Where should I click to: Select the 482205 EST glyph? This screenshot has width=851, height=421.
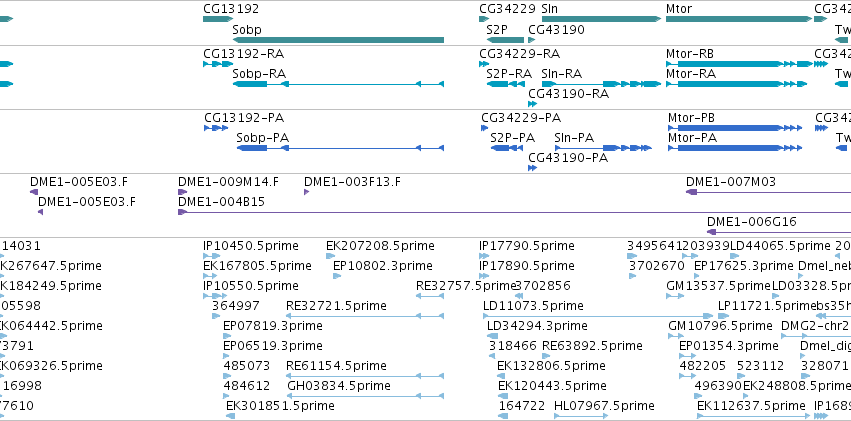[x=688, y=376]
